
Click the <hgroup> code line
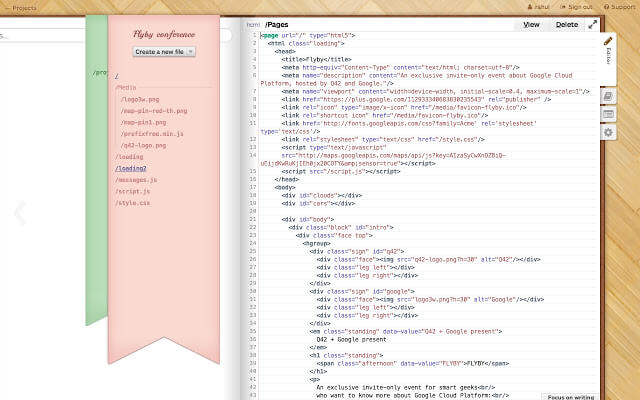(x=316, y=243)
